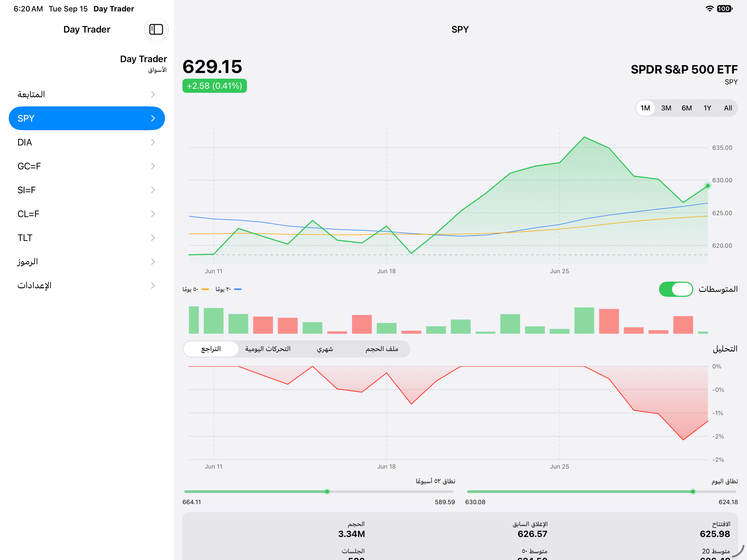Image resolution: width=747 pixels, height=560 pixels.
Task: Show All time range
Action: pyautogui.click(x=728, y=108)
